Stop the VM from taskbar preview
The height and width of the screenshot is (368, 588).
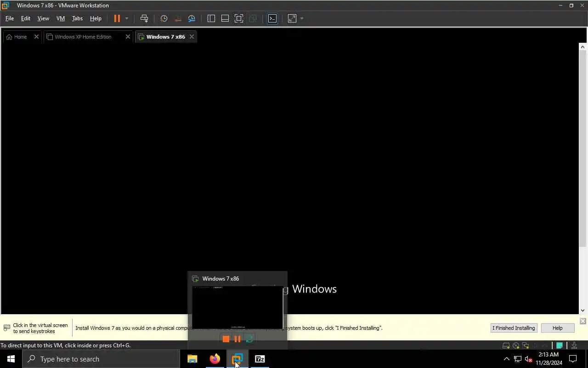coord(226,339)
